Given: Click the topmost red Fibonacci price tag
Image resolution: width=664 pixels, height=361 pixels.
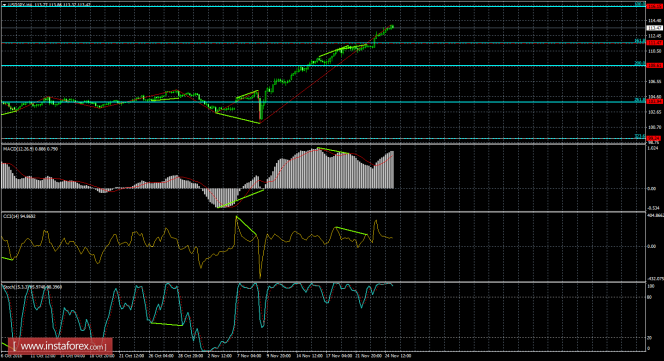Looking at the screenshot, I should (654, 6).
